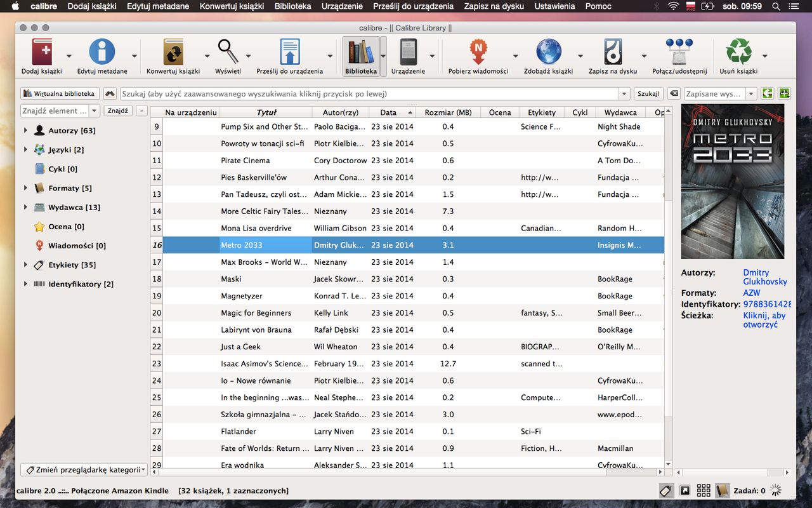Open the Zapisane wyszukiwania dropdown
812x508 pixels.
point(751,94)
